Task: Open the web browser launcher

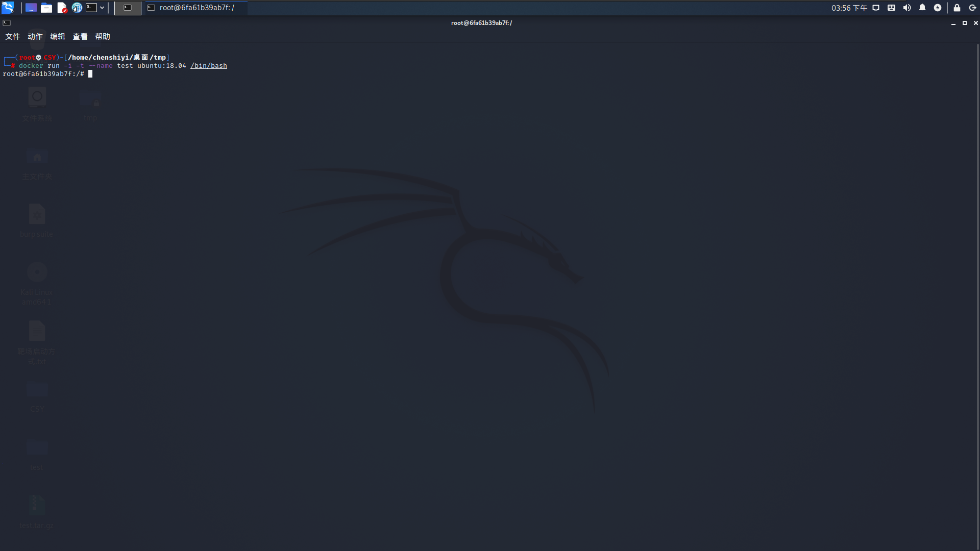Action: click(x=77, y=8)
